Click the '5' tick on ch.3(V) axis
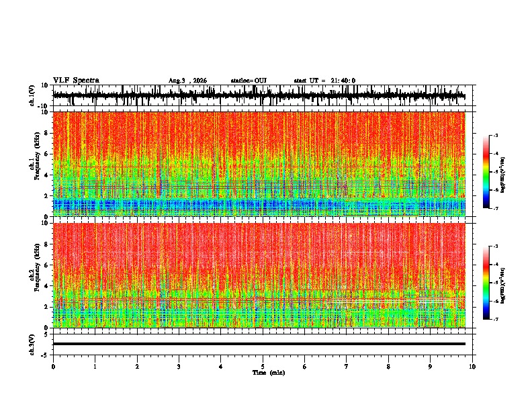Screen dimensions: 532x411 coord(46,334)
